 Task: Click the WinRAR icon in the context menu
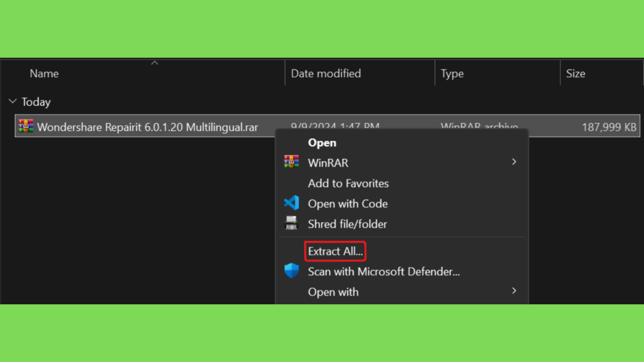[291, 162]
